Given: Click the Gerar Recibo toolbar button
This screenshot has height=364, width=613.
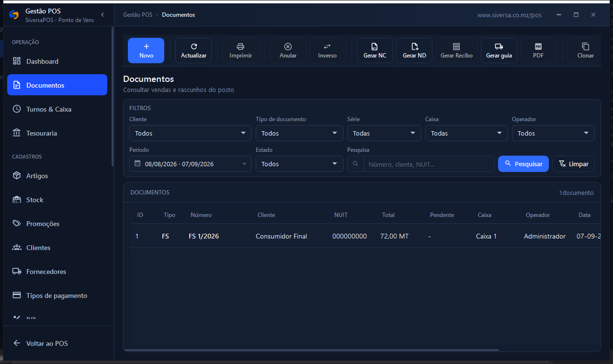Looking at the screenshot, I should [x=456, y=51].
